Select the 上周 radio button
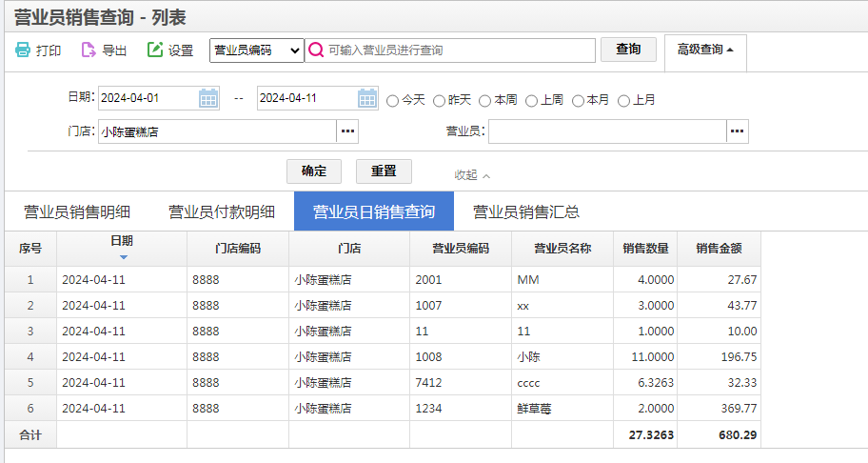The image size is (868, 463). [x=531, y=101]
